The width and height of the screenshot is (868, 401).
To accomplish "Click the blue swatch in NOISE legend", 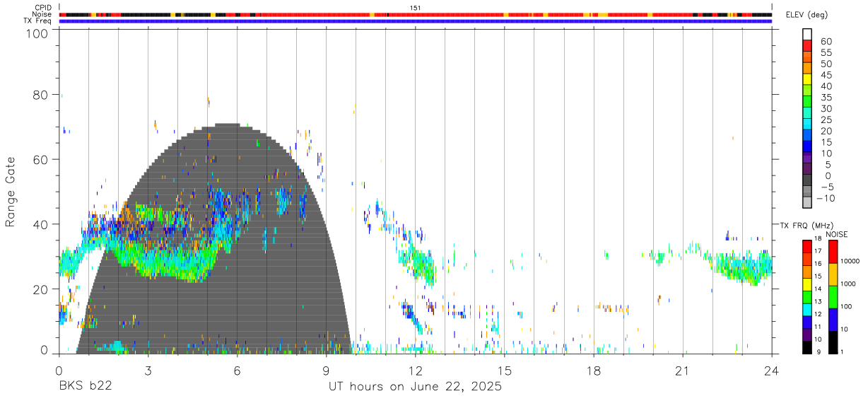I will 833,320.
